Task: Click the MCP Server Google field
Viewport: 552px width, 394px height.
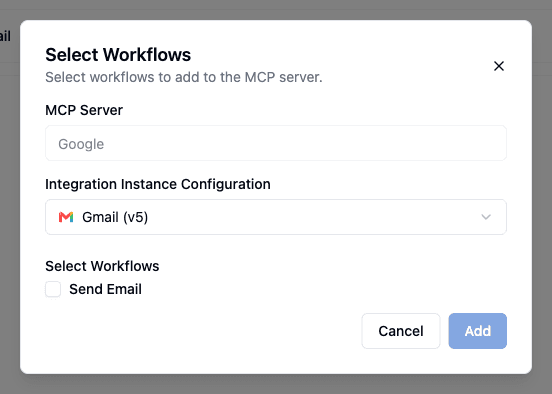Action: pos(276,143)
